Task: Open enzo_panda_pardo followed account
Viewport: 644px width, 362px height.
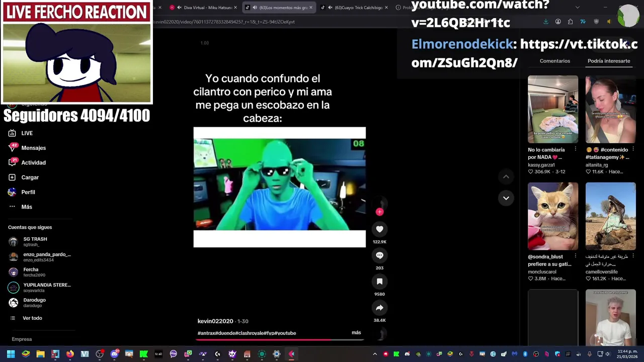Action: click(40, 257)
